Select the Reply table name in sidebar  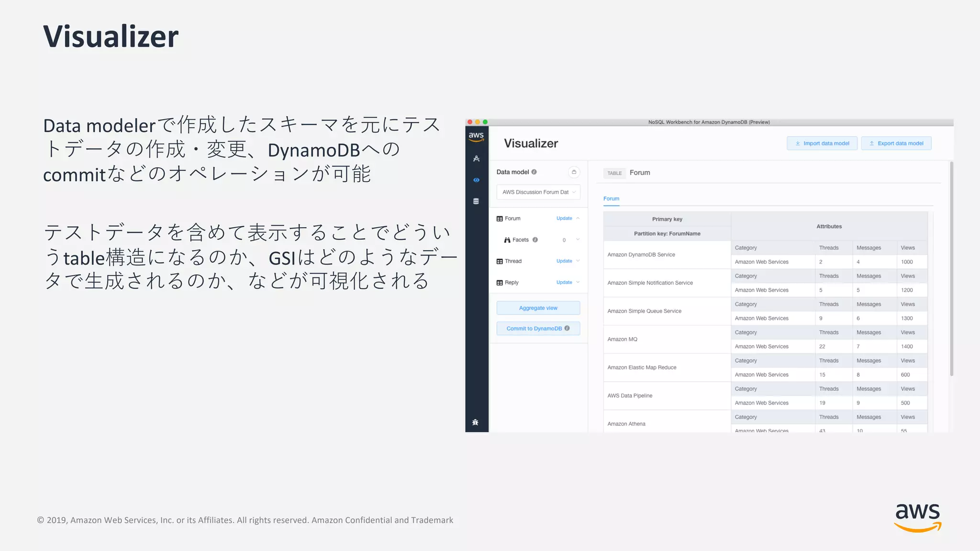point(512,283)
